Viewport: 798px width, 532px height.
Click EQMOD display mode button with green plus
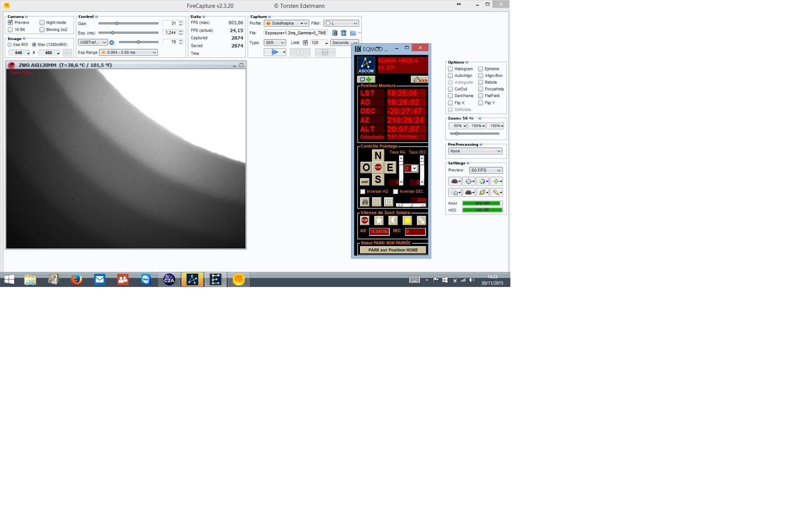(366, 80)
